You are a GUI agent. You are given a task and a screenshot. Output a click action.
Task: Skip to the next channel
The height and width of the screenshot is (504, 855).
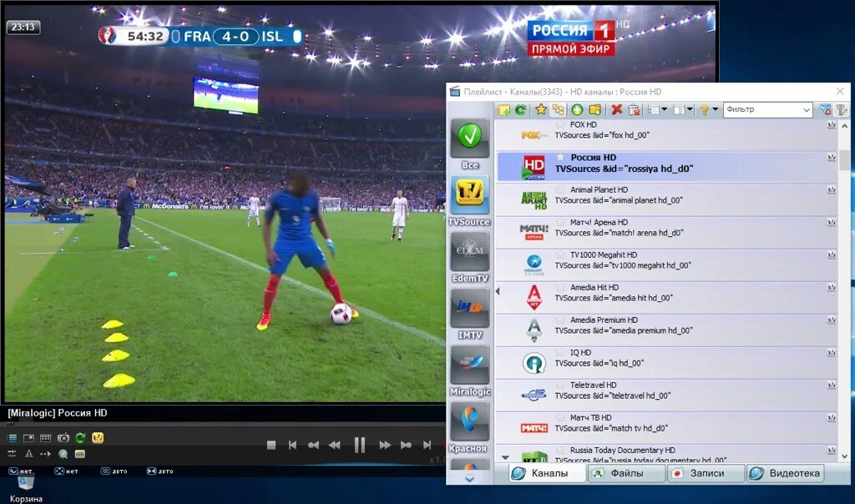[427, 445]
